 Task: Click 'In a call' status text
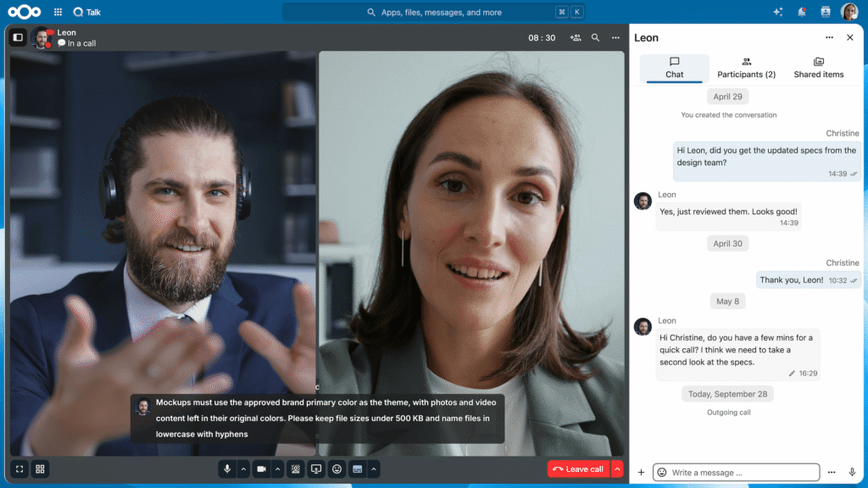tap(81, 43)
